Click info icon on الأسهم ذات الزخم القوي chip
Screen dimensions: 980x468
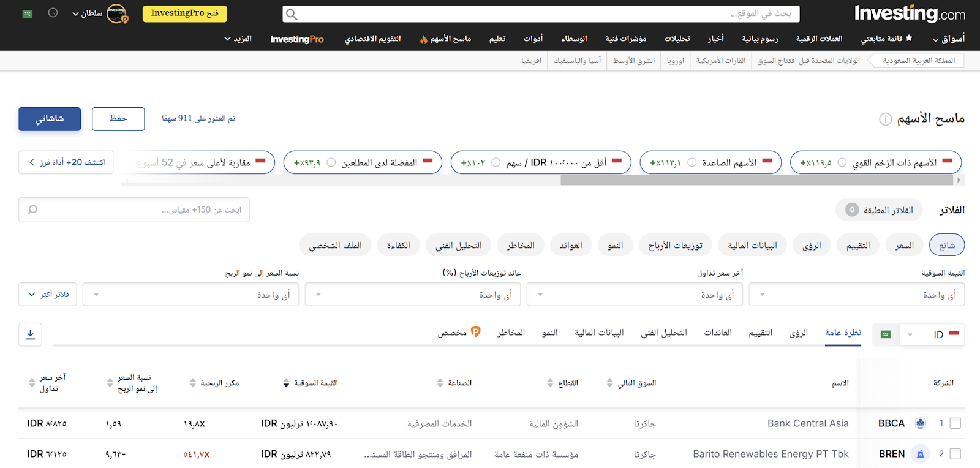coord(842,162)
